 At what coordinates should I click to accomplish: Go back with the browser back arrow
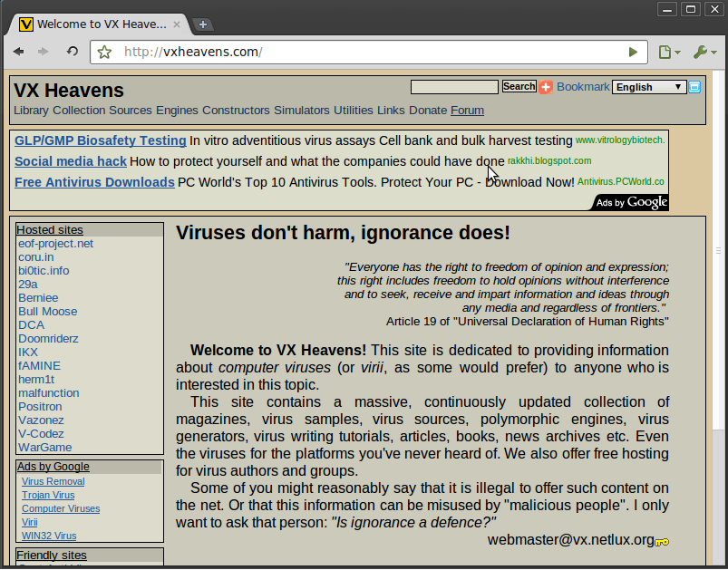coord(18,52)
